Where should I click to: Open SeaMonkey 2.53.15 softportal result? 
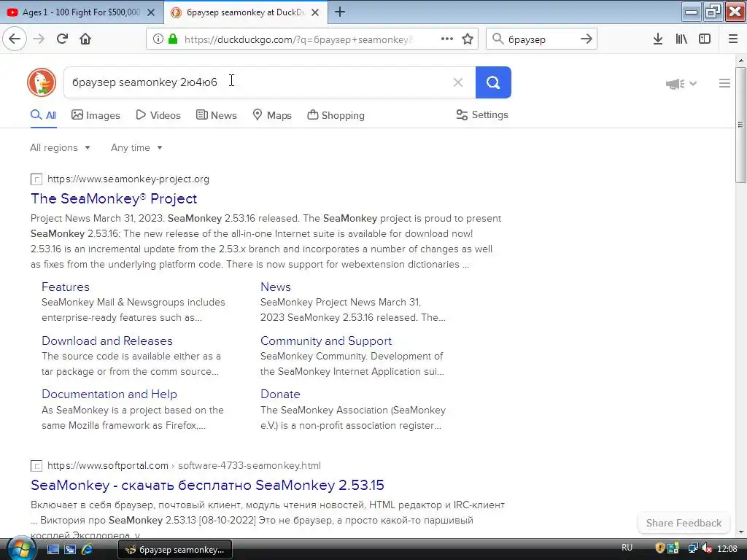(x=207, y=485)
